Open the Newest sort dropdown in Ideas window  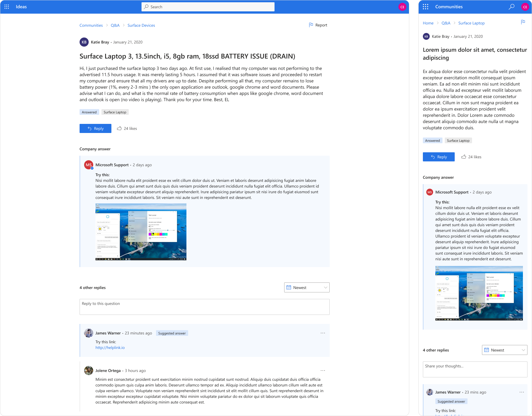click(307, 287)
